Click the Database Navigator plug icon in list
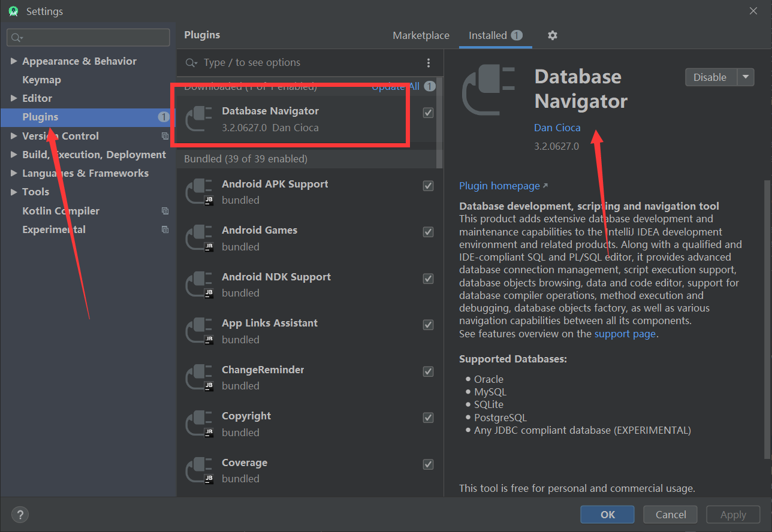 (200, 119)
